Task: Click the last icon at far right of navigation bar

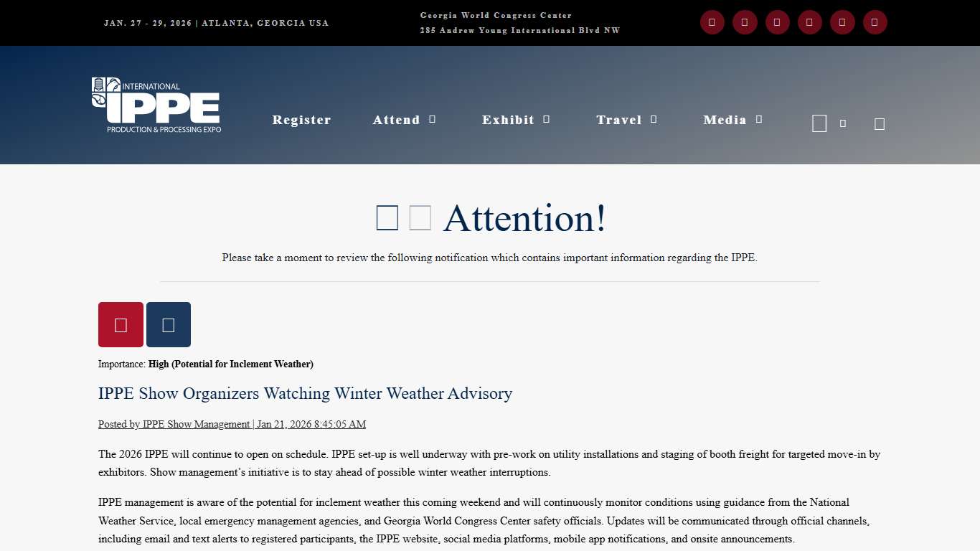Action: tap(880, 124)
